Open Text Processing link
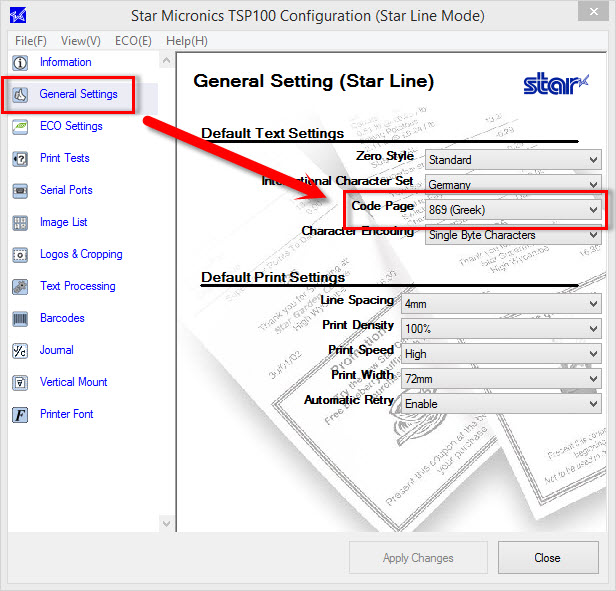Screen dimensions: 616x591 point(78,286)
